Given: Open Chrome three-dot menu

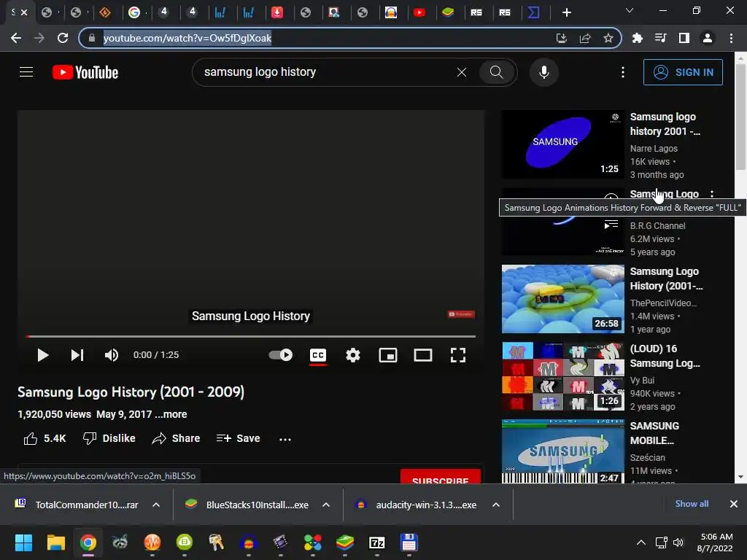Looking at the screenshot, I should pos(731,38).
